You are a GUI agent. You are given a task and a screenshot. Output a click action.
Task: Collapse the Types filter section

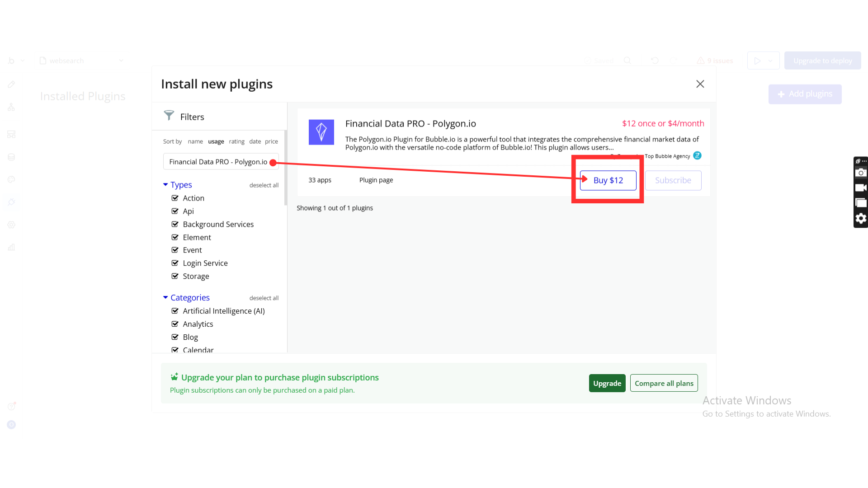165,184
